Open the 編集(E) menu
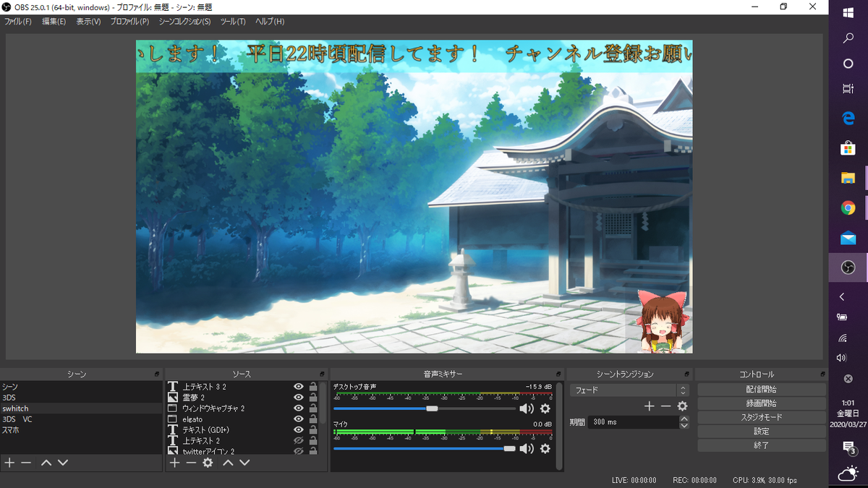 click(x=54, y=22)
